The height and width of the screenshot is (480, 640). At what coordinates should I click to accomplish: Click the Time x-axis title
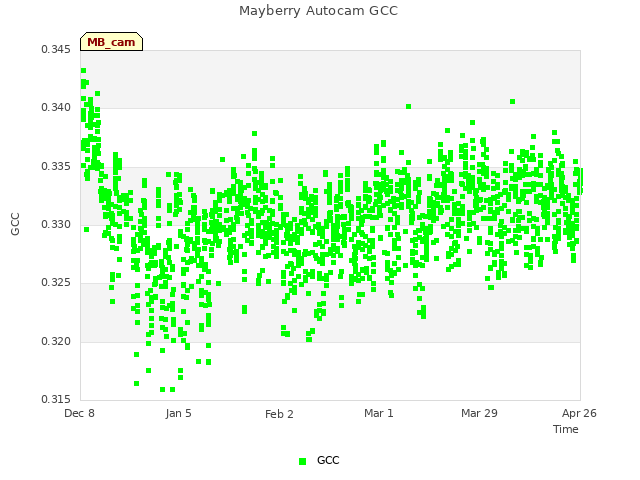tap(566, 429)
